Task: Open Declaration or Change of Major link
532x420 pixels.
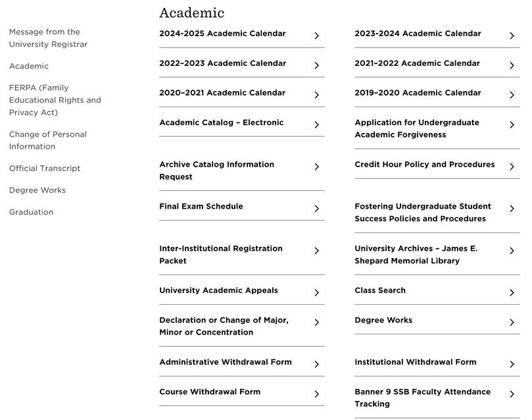Action: click(224, 326)
